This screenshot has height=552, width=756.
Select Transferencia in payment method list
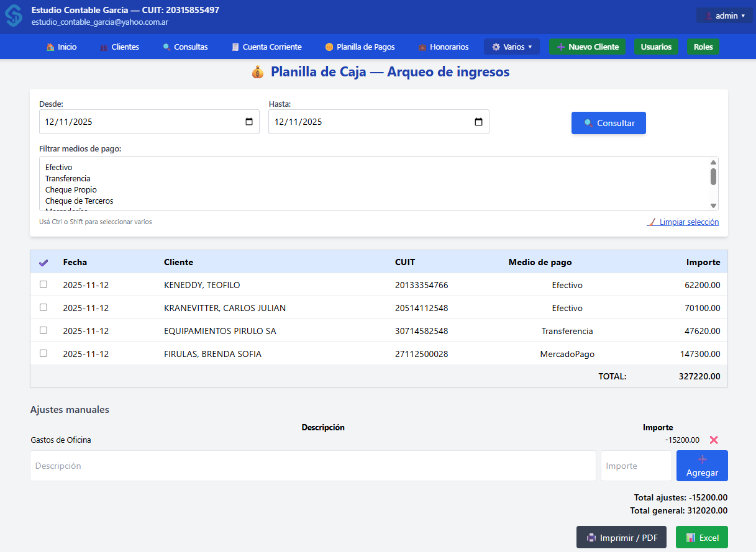(x=68, y=179)
